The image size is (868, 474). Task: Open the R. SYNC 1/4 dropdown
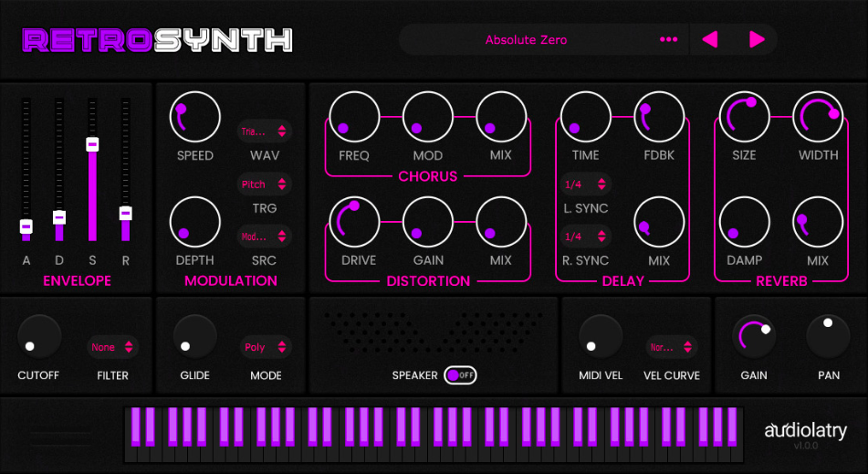pos(586,237)
